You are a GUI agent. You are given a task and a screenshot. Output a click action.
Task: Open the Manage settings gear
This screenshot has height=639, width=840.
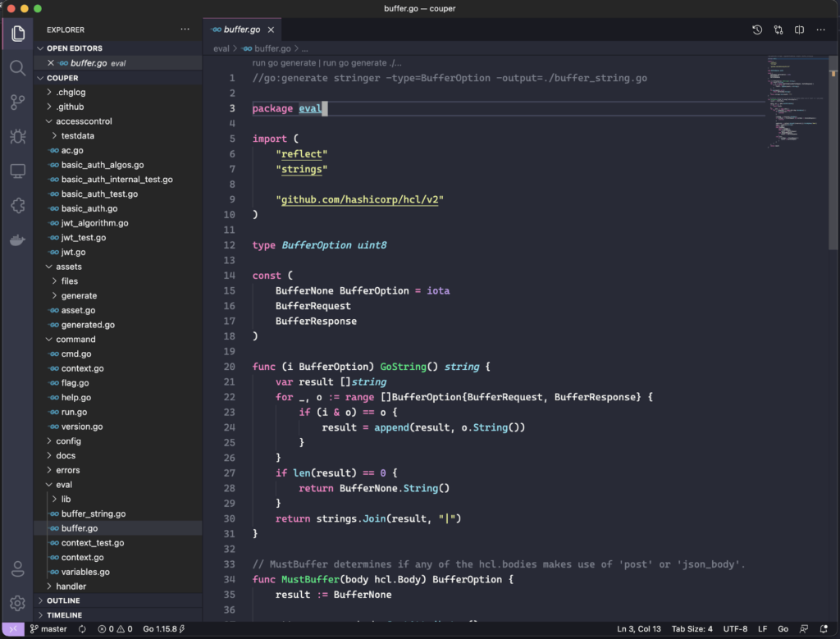tap(17, 603)
